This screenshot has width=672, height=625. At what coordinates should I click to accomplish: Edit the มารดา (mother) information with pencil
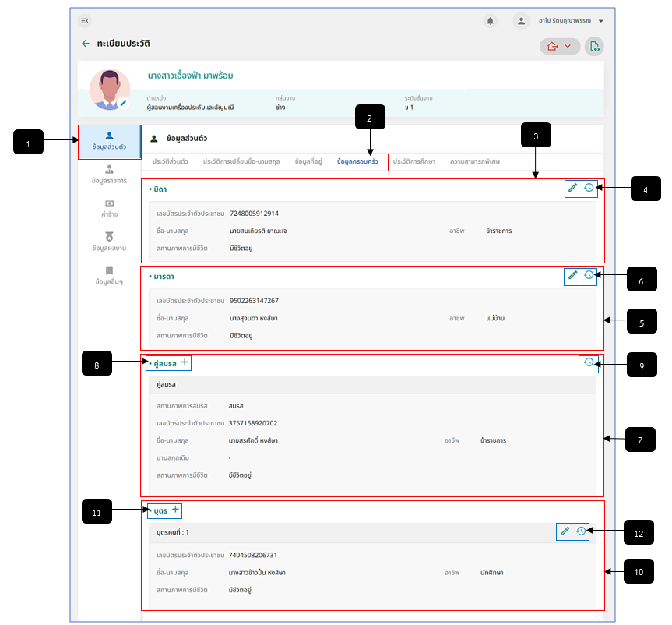(x=572, y=275)
